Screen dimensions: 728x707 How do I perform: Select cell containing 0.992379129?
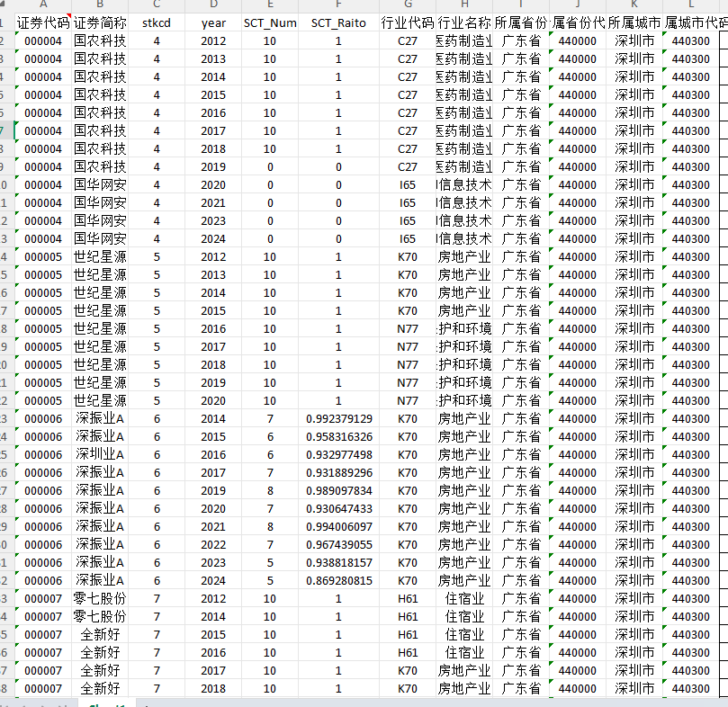[x=338, y=418]
